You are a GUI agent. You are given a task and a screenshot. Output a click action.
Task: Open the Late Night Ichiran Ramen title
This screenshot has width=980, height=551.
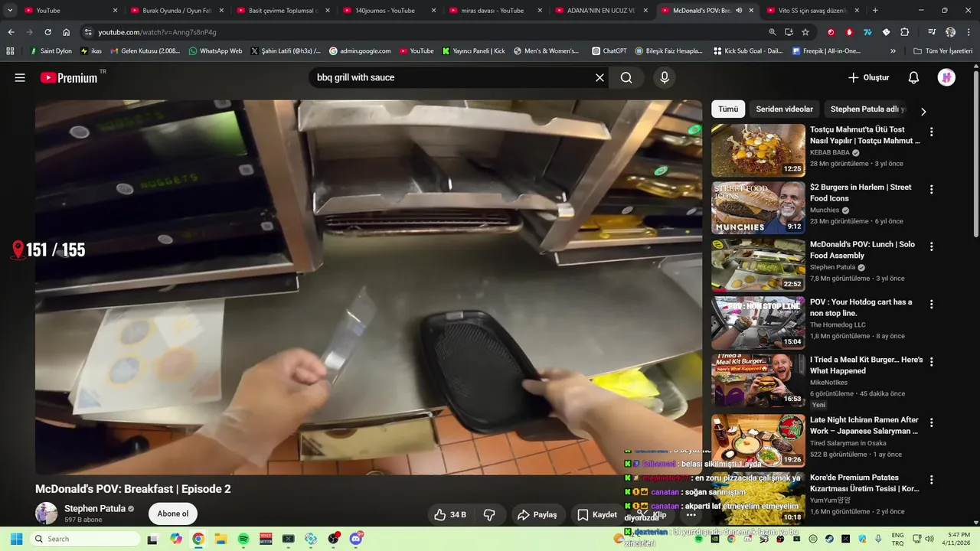coord(864,425)
